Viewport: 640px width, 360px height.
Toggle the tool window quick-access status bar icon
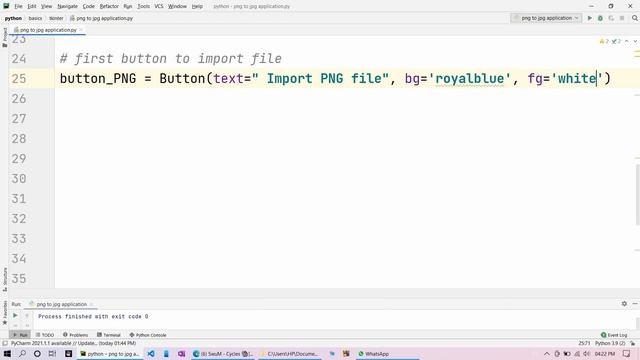pos(5,343)
